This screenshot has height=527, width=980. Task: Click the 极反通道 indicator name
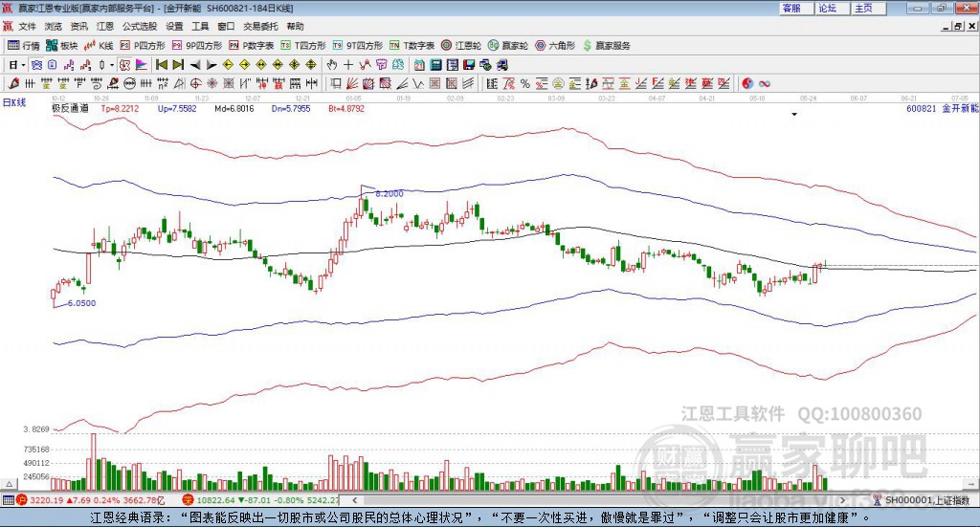(x=70, y=108)
